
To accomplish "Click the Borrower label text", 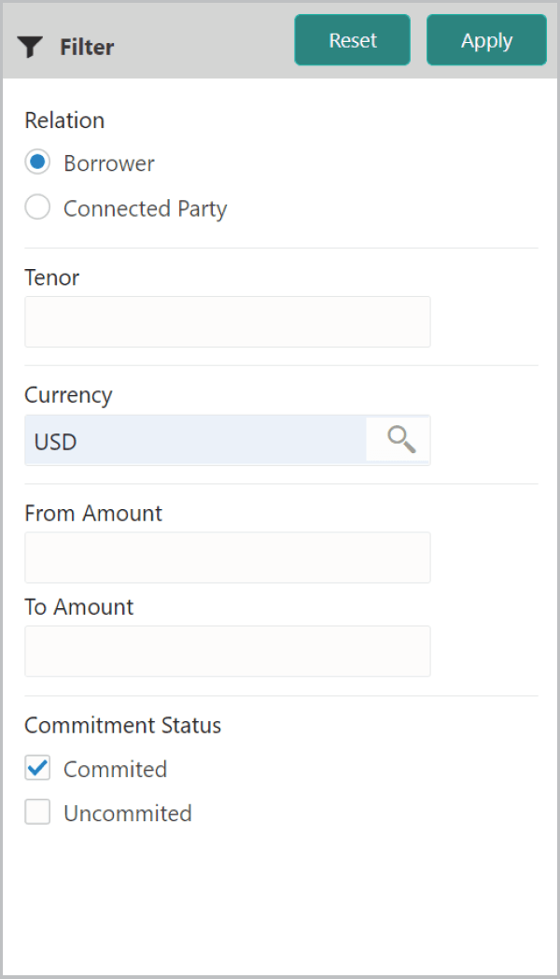I will pyautogui.click(x=109, y=163).
